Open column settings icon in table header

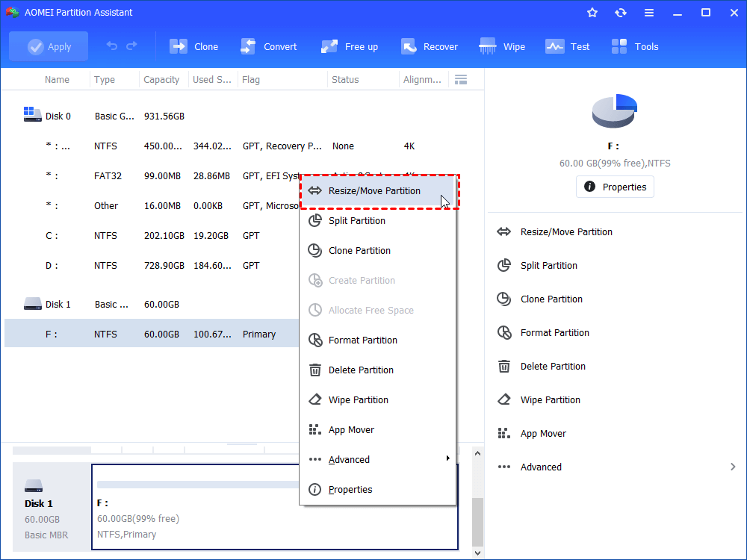click(461, 79)
